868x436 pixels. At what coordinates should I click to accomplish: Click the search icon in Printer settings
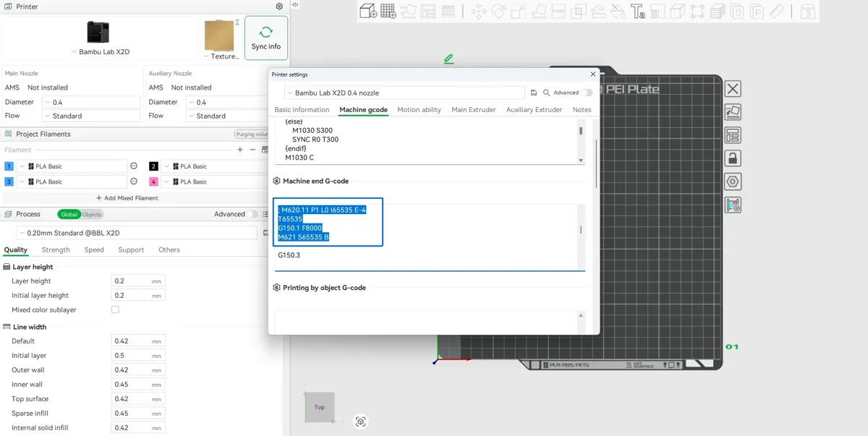tap(547, 93)
